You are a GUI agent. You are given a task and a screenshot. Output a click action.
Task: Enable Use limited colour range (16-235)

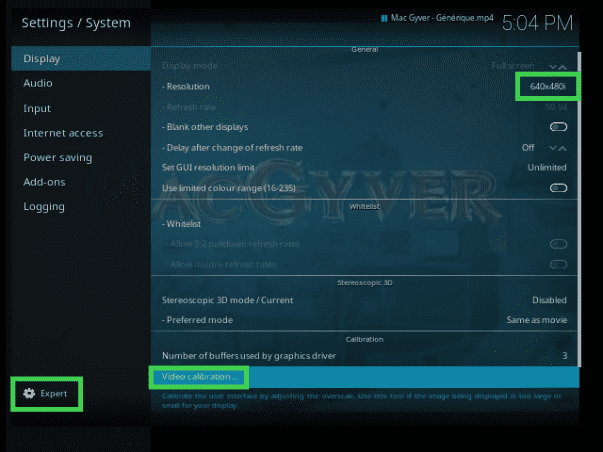click(x=558, y=188)
